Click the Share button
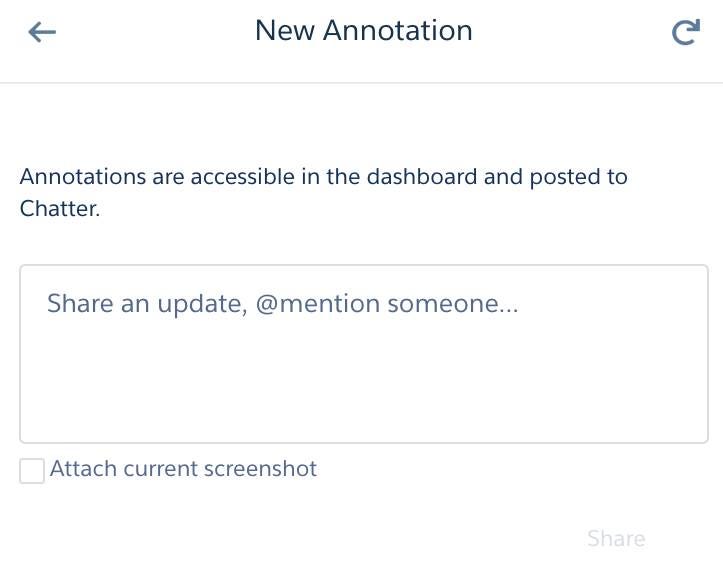The height and width of the screenshot is (571, 723). (616, 538)
